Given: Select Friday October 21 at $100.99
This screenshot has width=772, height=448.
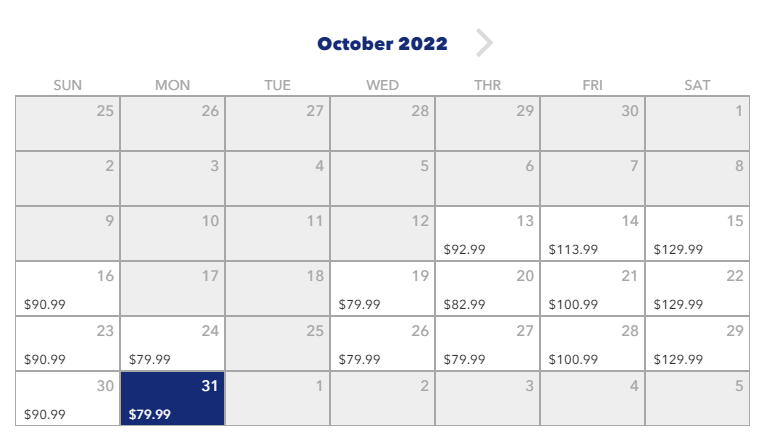Looking at the screenshot, I should click(592, 288).
